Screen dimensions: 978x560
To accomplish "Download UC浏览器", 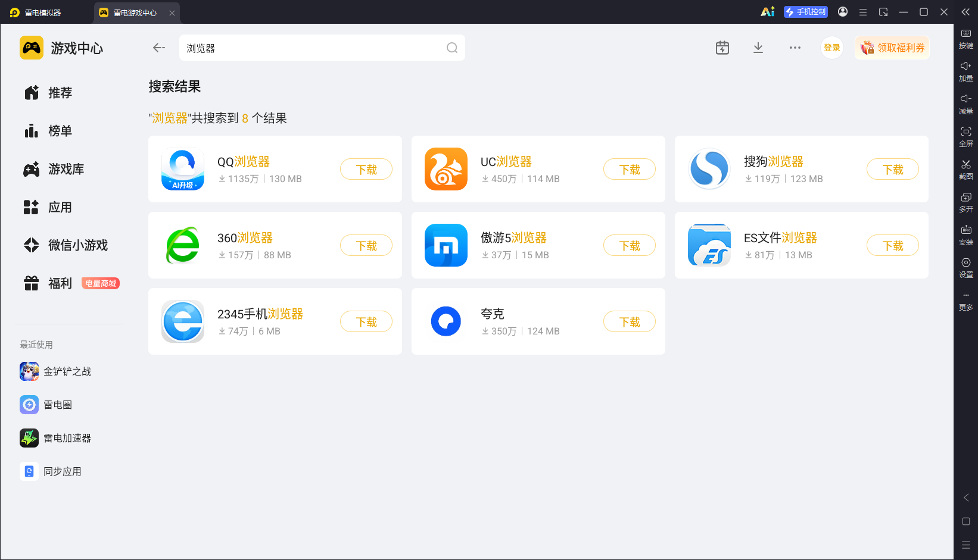I will [630, 170].
